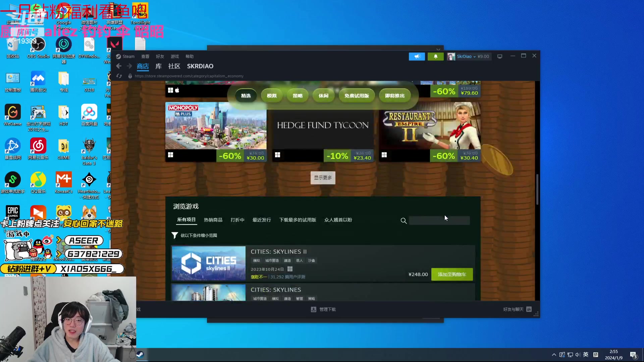
Task: Switch to 库 library tab
Action: pos(158,66)
